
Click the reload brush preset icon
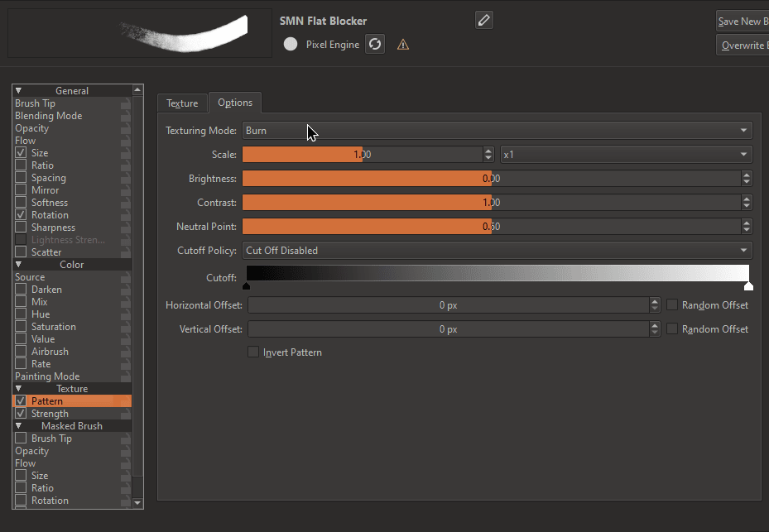point(375,45)
